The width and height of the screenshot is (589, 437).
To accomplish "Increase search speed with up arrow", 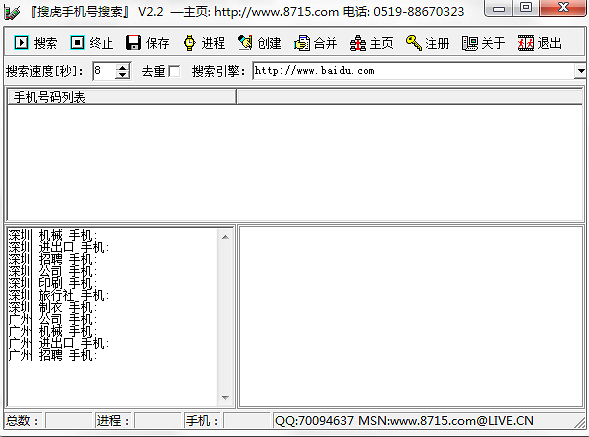I will click(x=122, y=68).
